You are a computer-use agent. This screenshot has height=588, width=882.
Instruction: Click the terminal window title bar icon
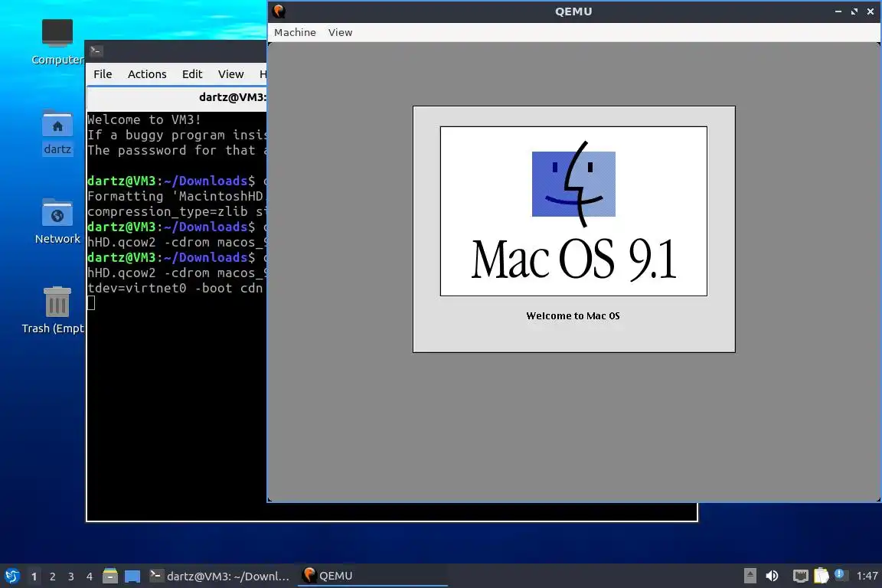(x=96, y=51)
